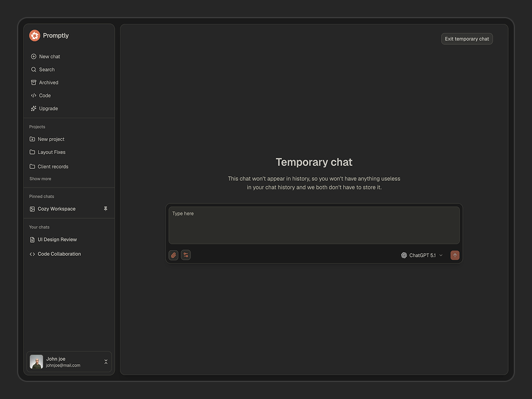
Task: Open the UI Design Review chat
Action: [x=57, y=239]
